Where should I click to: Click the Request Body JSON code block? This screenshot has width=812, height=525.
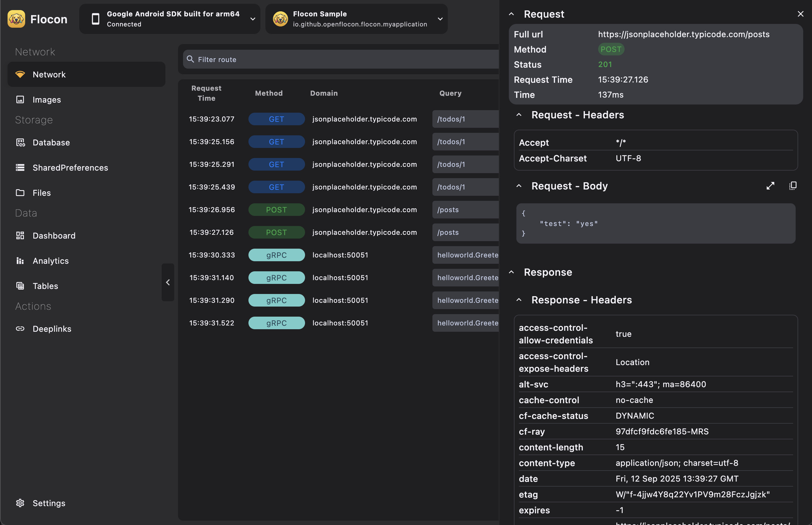pyautogui.click(x=656, y=224)
